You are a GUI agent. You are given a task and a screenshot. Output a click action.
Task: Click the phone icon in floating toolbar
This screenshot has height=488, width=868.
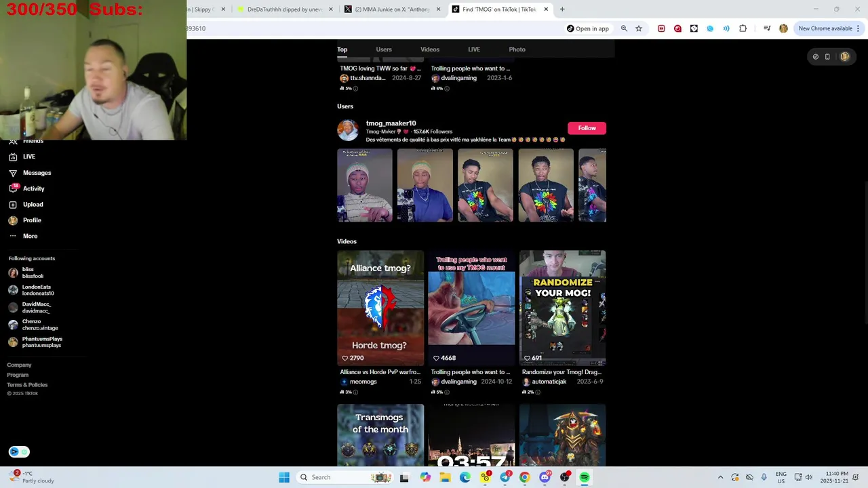click(x=827, y=57)
